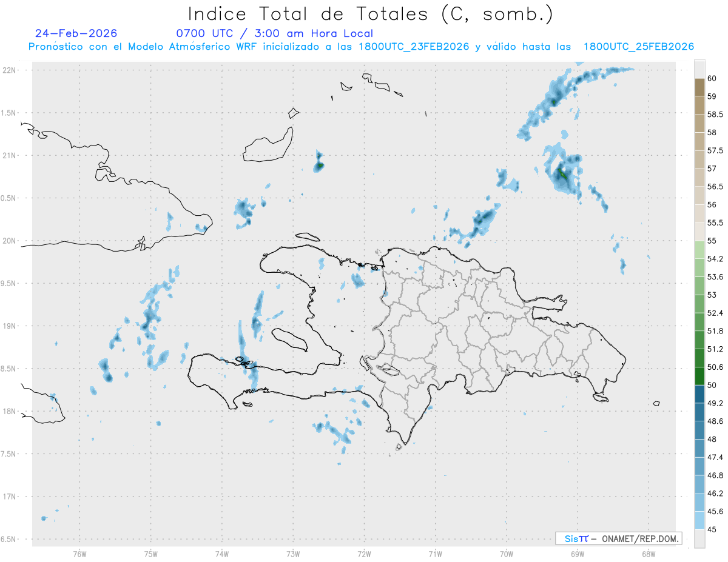Click the colorbar value "56.5"

click(715, 187)
